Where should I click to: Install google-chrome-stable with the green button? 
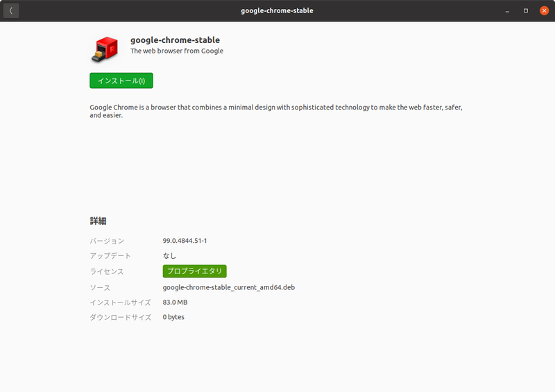pyautogui.click(x=121, y=80)
